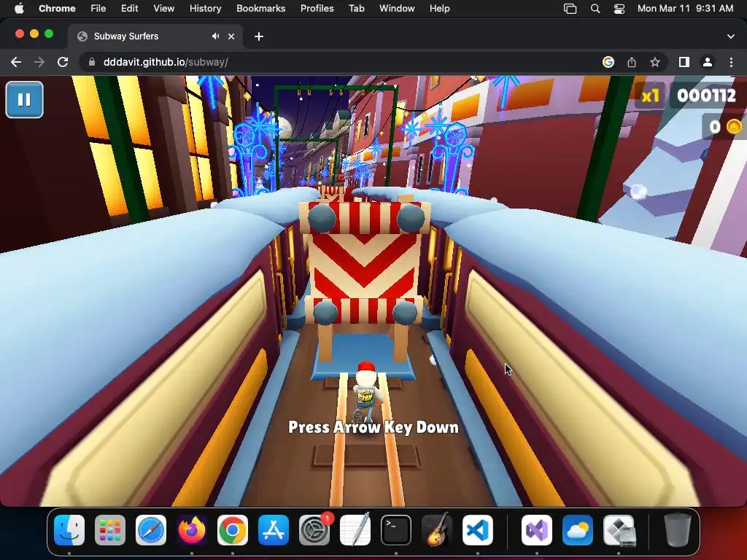Open the Window menu

[397, 8]
